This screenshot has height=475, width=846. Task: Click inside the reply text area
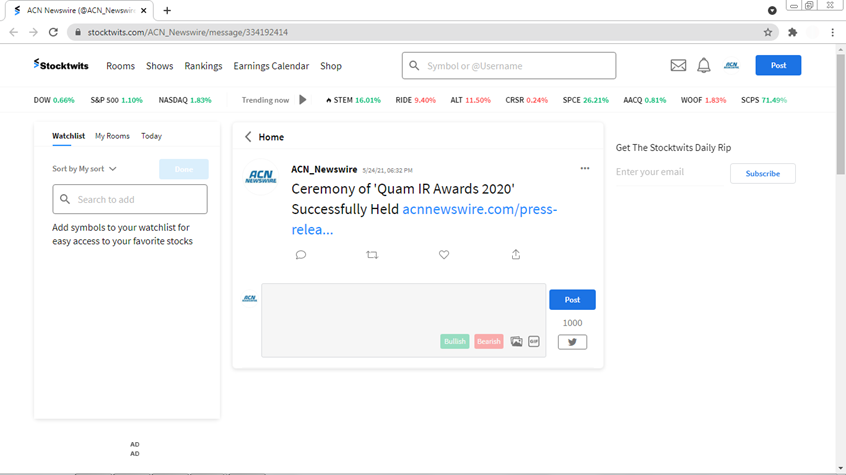click(x=404, y=320)
